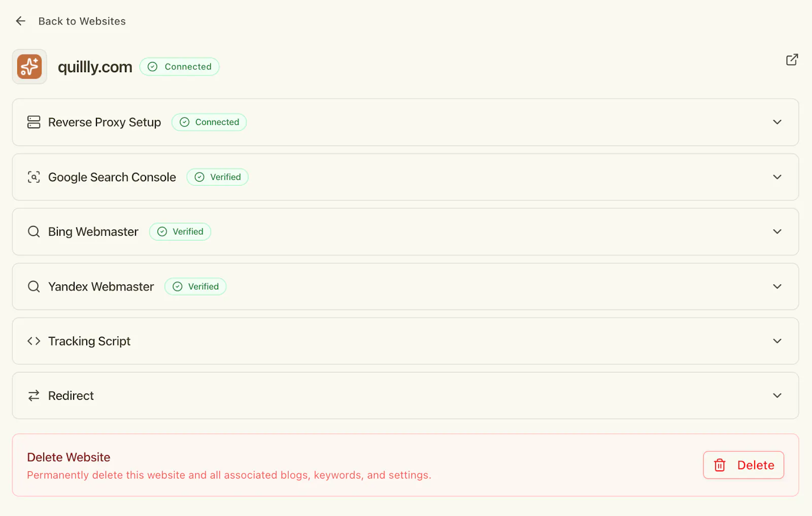
Task: Expand Reverse Proxy Setup chevron
Action: pyautogui.click(x=777, y=122)
